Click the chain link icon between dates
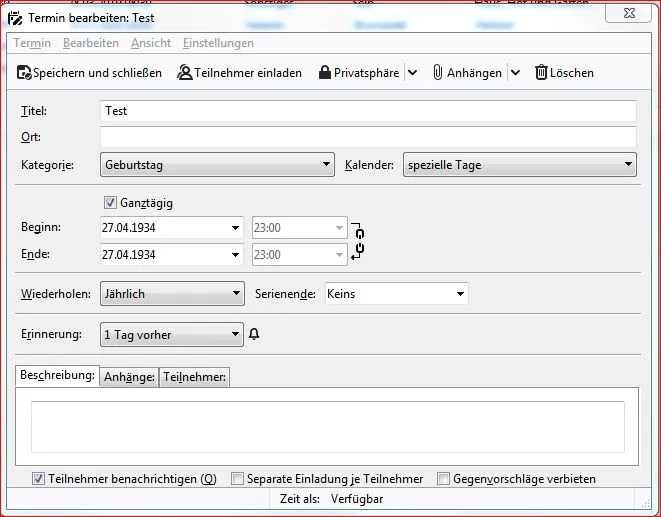Image resolution: width=661 pixels, height=517 pixels. [357, 241]
